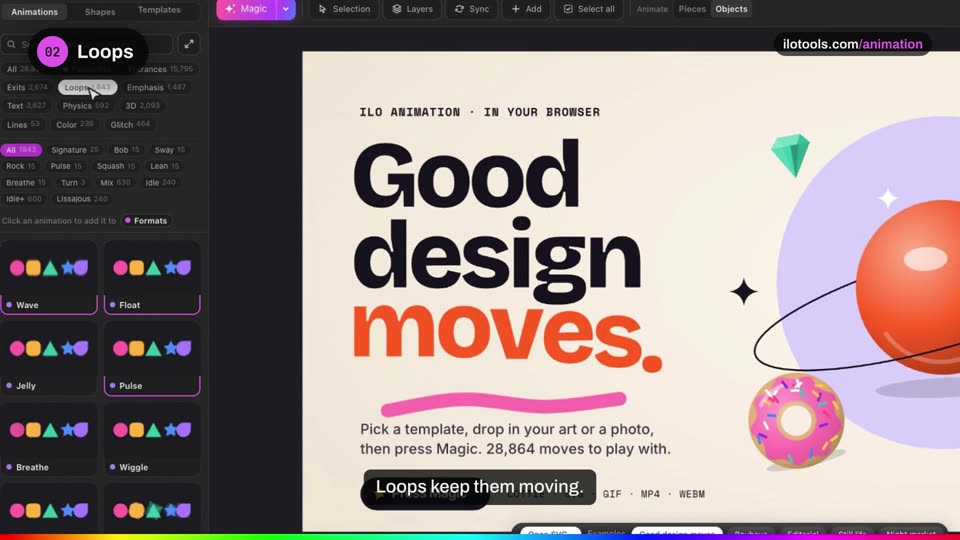The width and height of the screenshot is (960, 540).
Task: Open the Magic button dropdown arrow
Action: [x=286, y=9]
